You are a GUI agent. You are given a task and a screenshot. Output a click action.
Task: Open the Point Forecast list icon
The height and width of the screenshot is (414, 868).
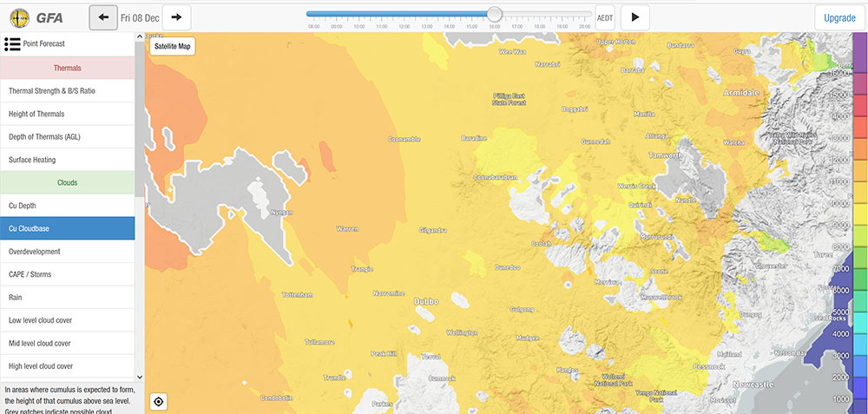point(12,44)
